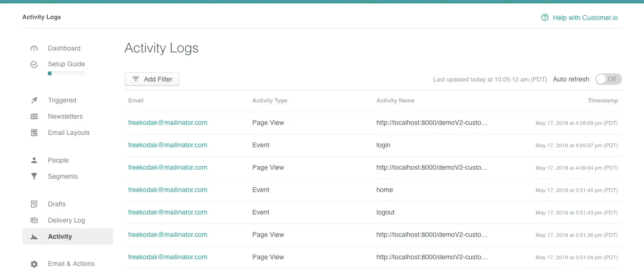644x275 pixels.
Task: Open email link in home event row
Action: click(168, 190)
